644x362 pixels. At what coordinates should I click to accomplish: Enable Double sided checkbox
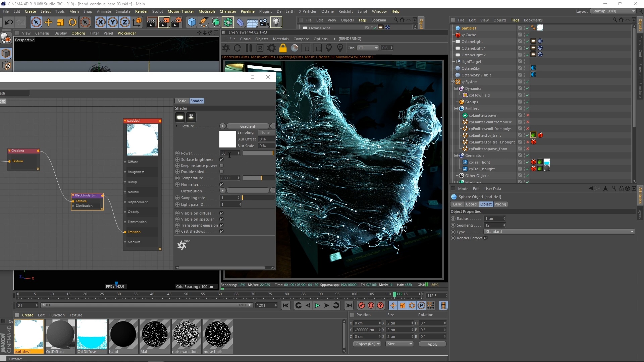coord(221,172)
